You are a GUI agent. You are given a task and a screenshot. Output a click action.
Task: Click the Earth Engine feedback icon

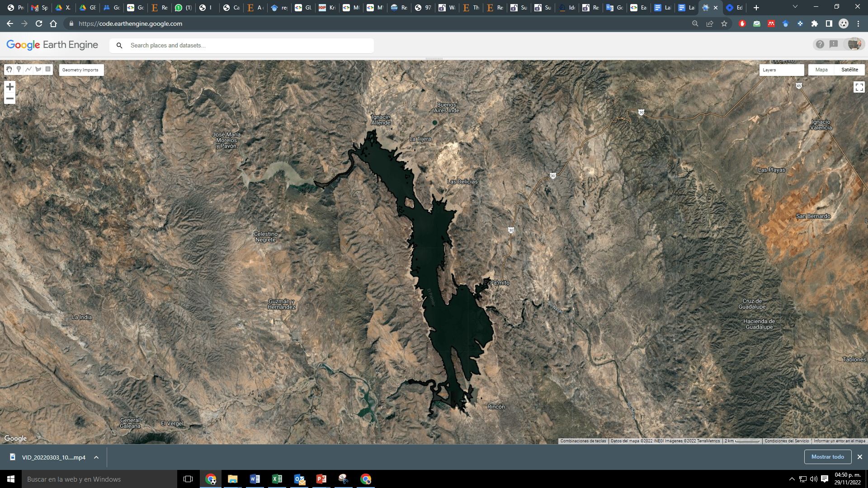point(834,44)
